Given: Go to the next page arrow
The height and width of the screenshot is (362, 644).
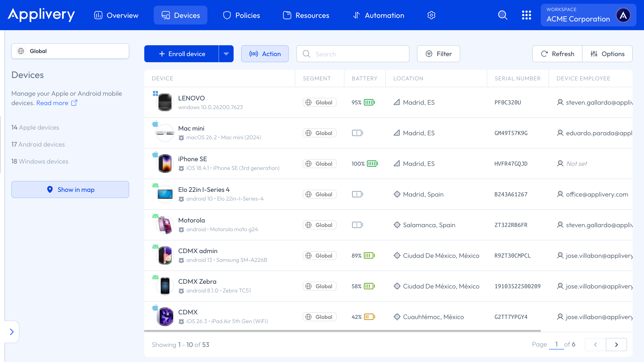Looking at the screenshot, I should (x=616, y=345).
